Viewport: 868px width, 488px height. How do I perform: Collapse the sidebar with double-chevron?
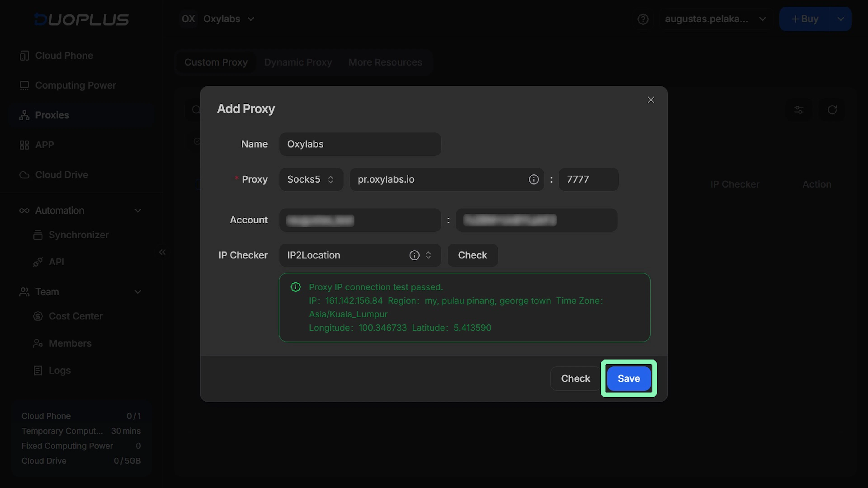point(163,252)
